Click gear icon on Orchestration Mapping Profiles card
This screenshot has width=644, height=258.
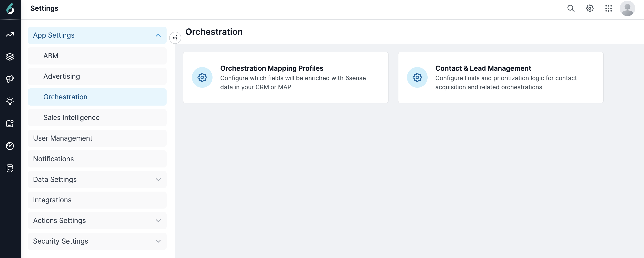202,77
